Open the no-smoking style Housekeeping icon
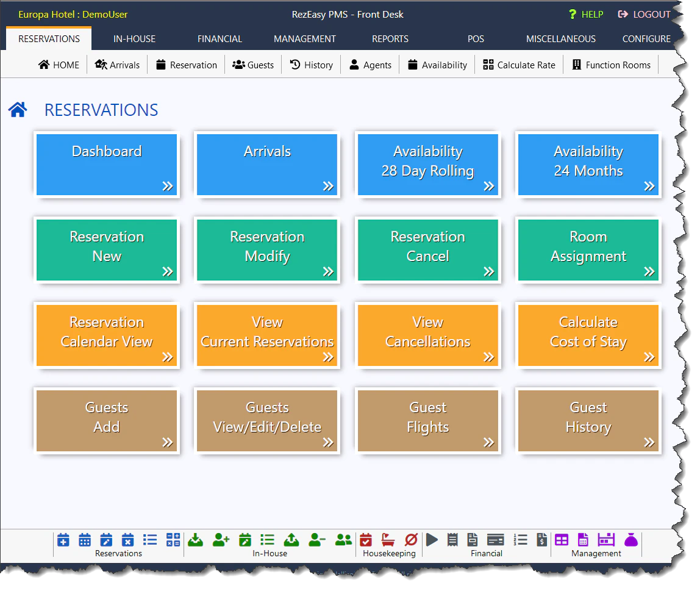700x591 pixels. point(411,540)
